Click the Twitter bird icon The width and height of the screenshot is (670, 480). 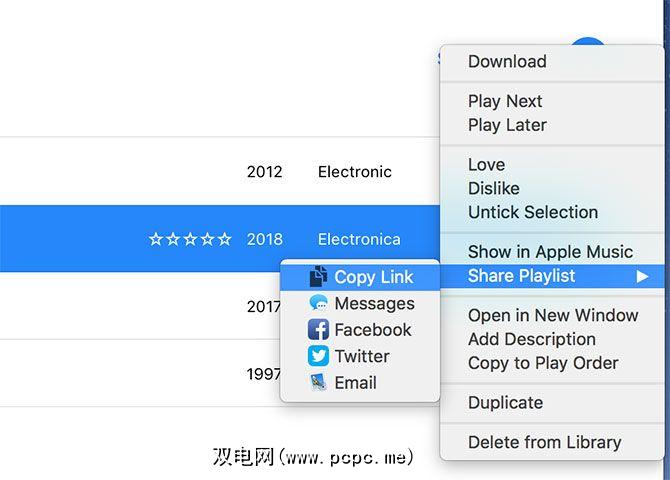[318, 356]
